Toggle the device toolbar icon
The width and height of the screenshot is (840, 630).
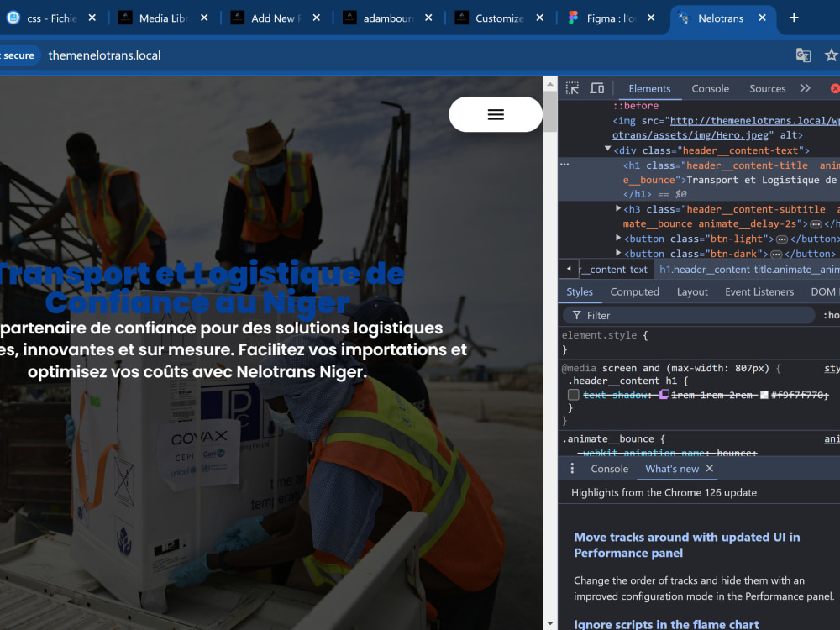[596, 88]
